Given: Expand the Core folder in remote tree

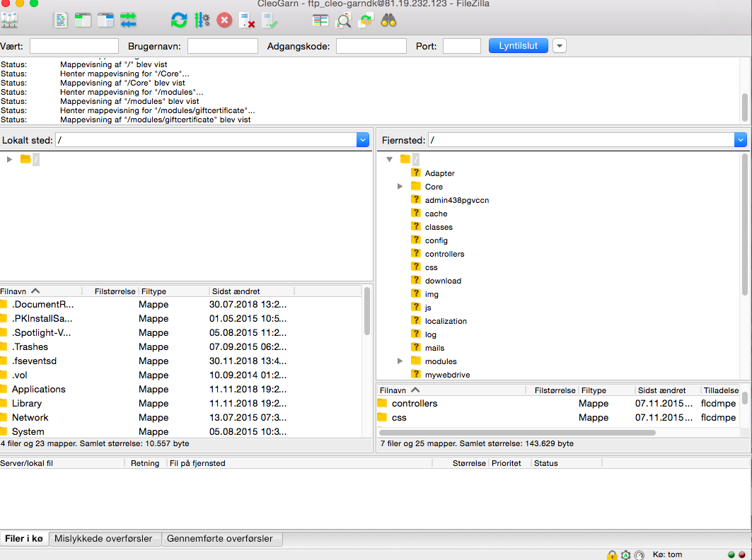Looking at the screenshot, I should coord(400,187).
